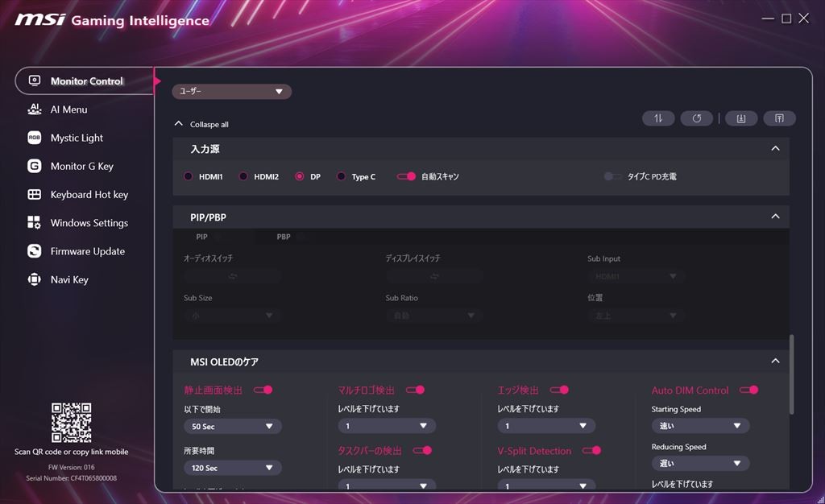This screenshot has height=504, width=825.
Task: Click the MSI OLEDのケア header text
Action: tap(224, 361)
